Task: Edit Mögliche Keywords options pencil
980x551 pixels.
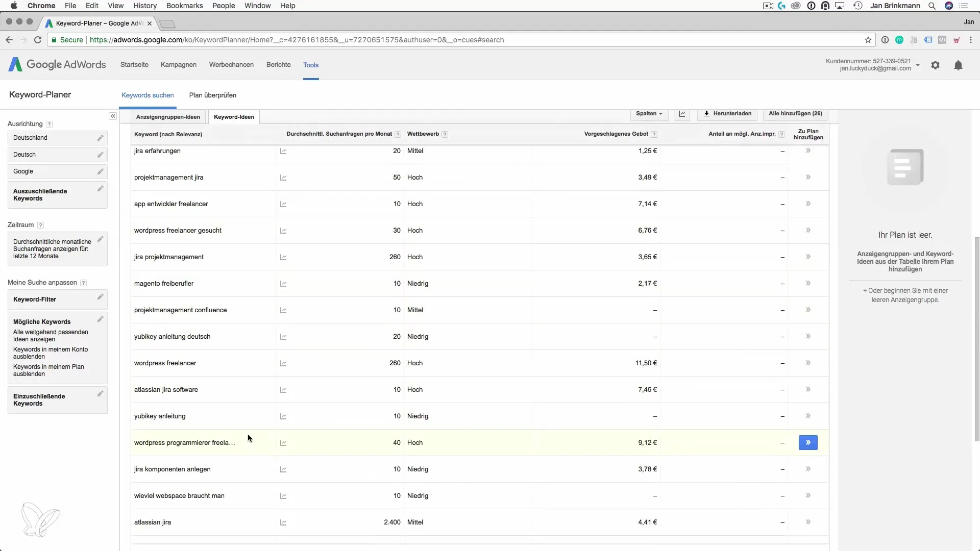Action: click(x=101, y=319)
